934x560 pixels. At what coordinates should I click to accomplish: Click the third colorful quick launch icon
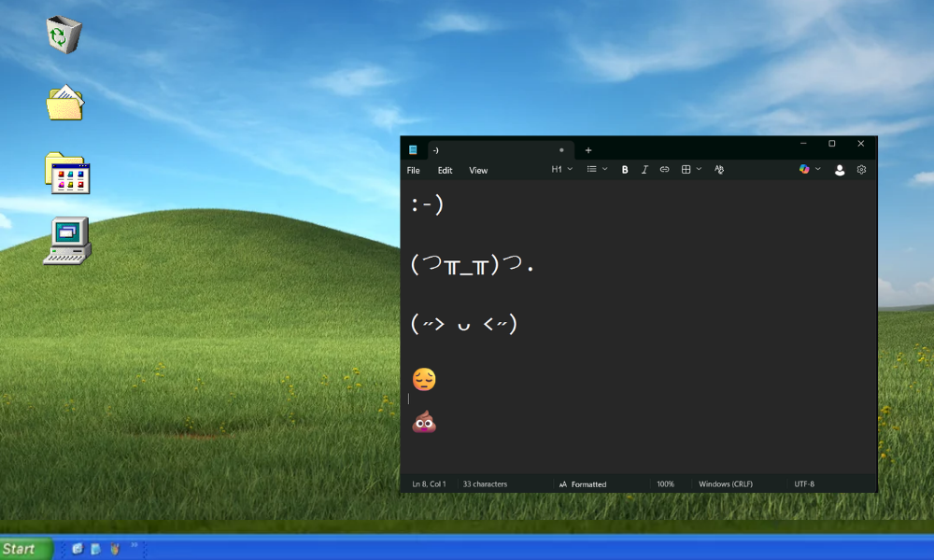point(115,549)
